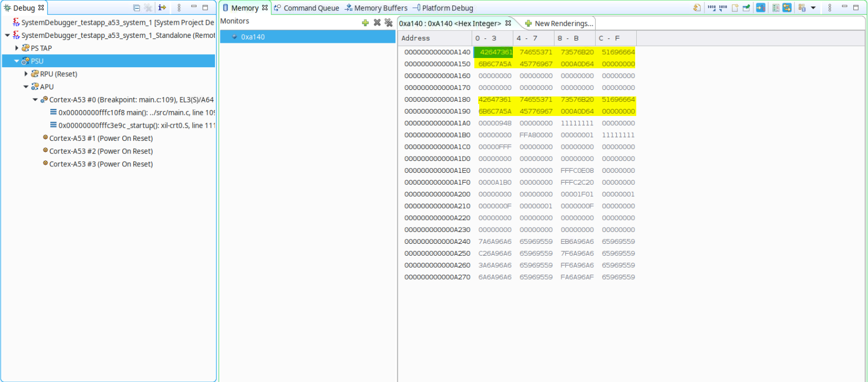Select Cortex-A53 #1 (Power On Reset)
This screenshot has height=382, width=868.
click(x=101, y=138)
